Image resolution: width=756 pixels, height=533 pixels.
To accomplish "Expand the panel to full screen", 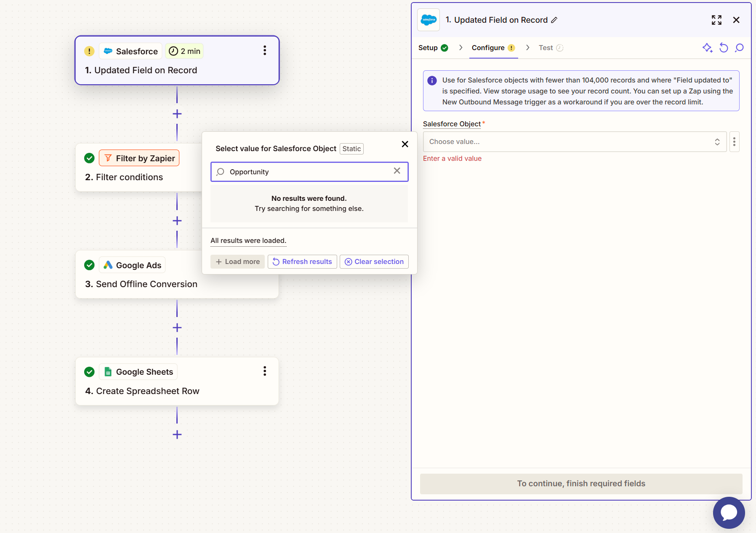I will tap(716, 20).
